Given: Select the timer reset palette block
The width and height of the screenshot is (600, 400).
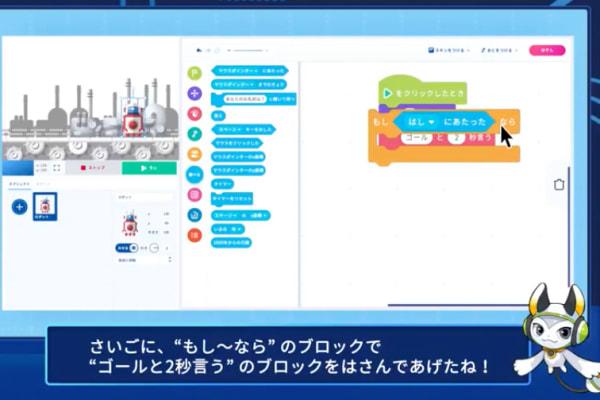Looking at the screenshot, I should pyautogui.click(x=232, y=199).
